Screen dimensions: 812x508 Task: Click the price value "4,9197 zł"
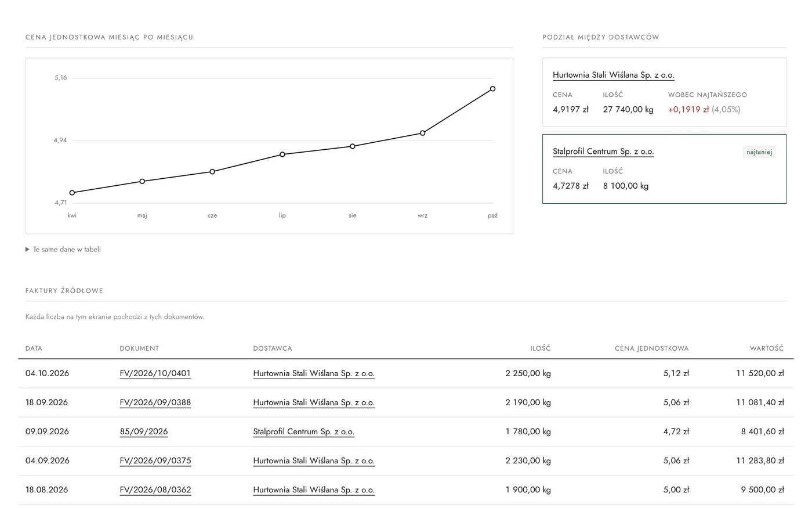571,109
